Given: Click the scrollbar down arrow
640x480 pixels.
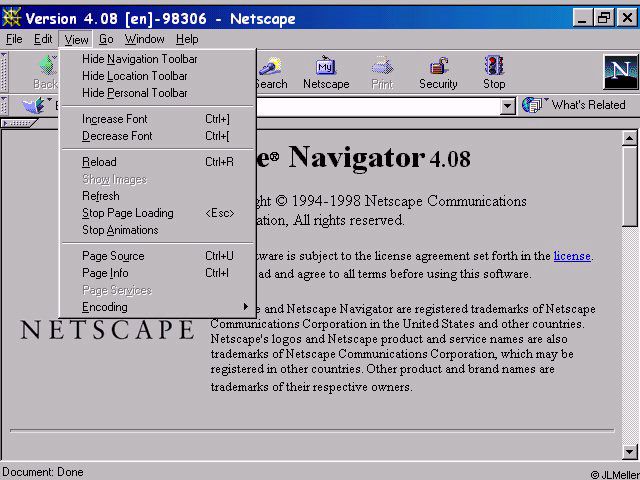Looking at the screenshot, I should (x=630, y=451).
